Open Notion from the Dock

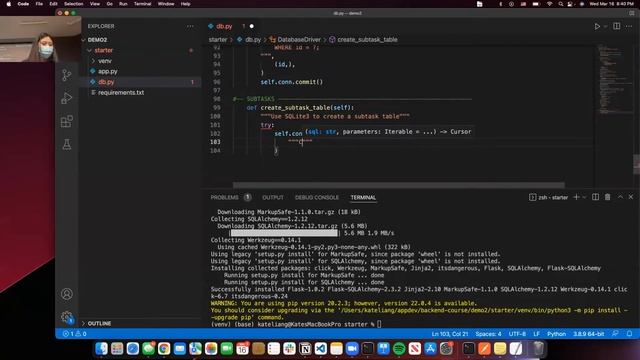pos(305,349)
